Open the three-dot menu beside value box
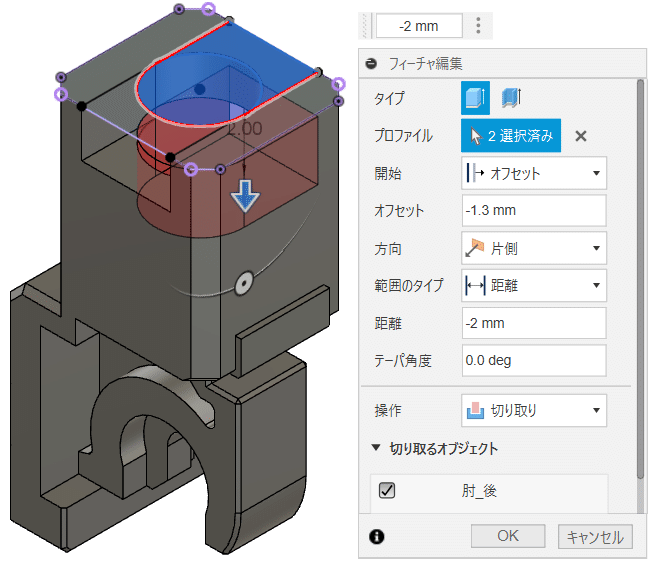This screenshot has width=655, height=566. 478,26
